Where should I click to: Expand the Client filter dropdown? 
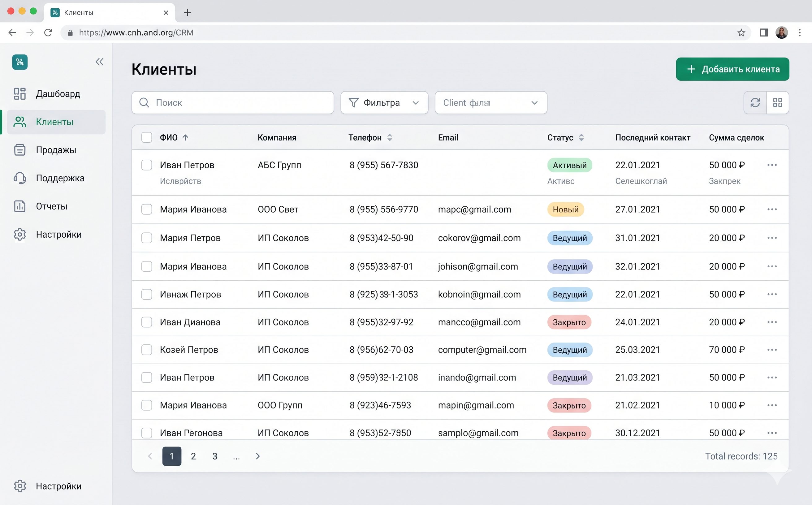[x=491, y=102]
